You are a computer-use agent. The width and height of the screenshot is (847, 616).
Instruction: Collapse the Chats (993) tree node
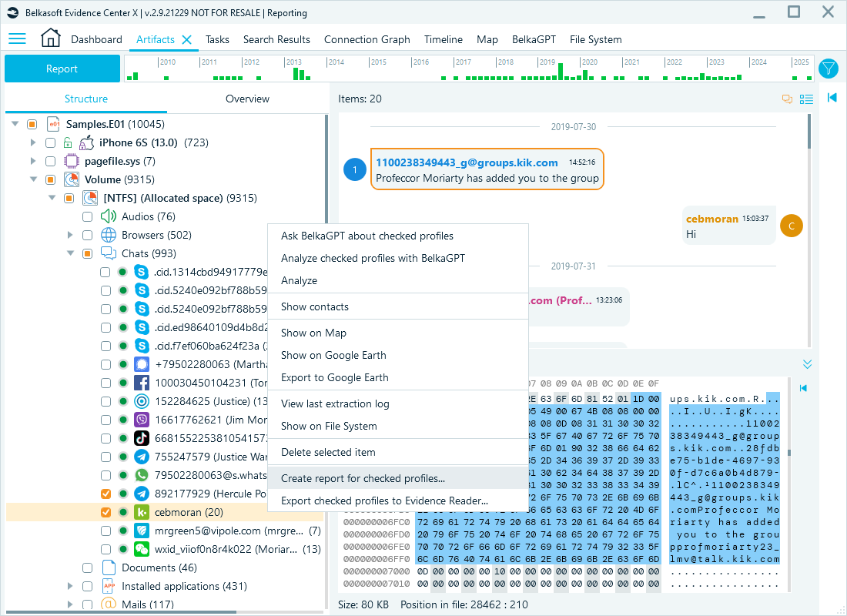pyautogui.click(x=69, y=253)
